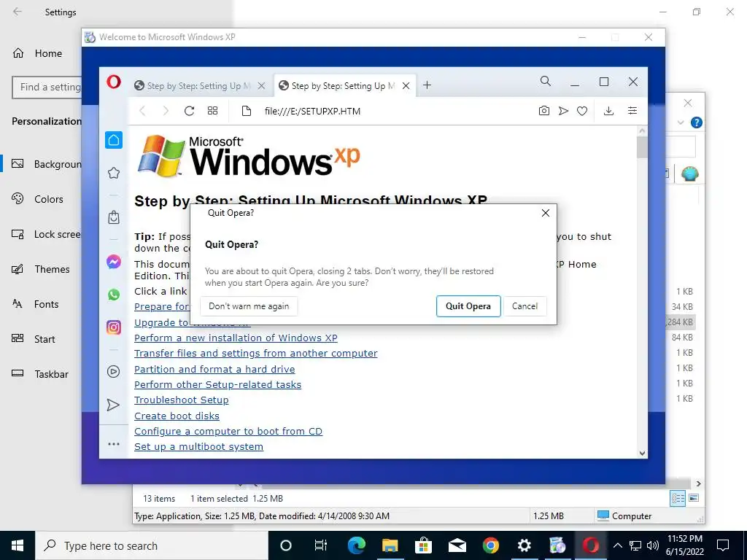The image size is (747, 560).
Task: Click Settings back arrow
Action: pos(18,12)
